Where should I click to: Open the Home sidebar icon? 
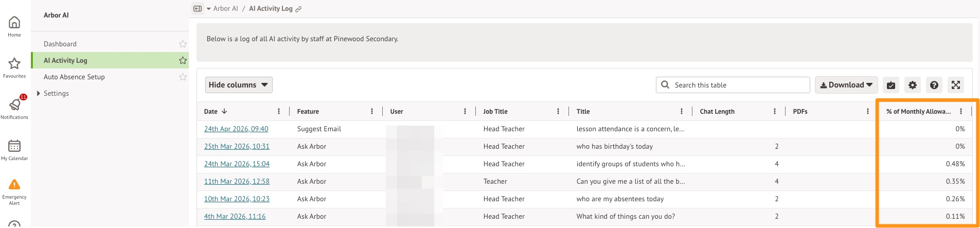pyautogui.click(x=14, y=23)
